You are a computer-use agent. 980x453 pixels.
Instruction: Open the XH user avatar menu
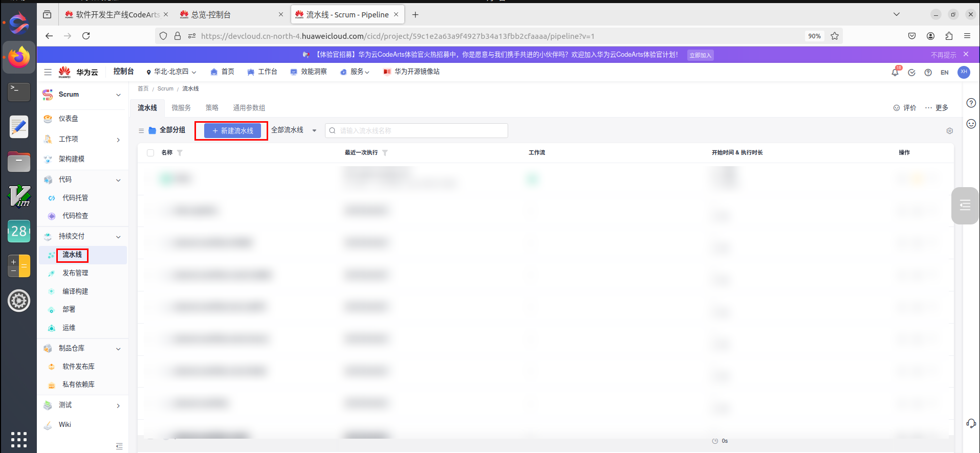964,72
